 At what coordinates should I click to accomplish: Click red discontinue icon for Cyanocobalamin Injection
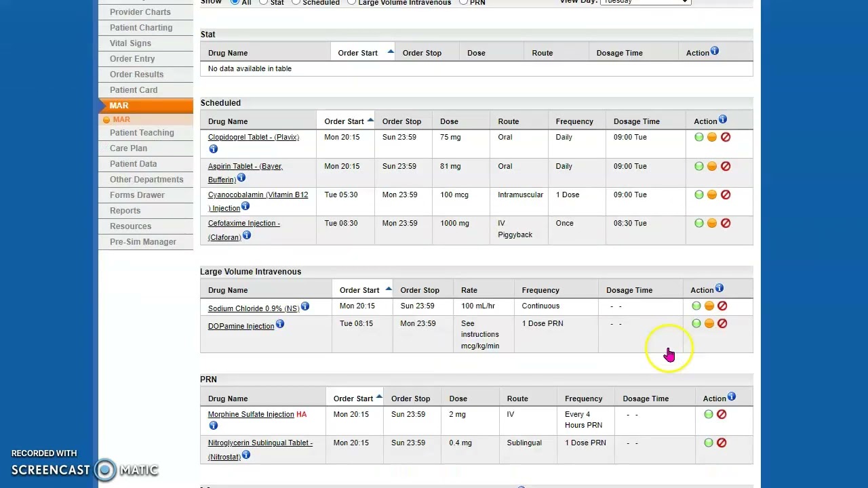pyautogui.click(x=726, y=195)
